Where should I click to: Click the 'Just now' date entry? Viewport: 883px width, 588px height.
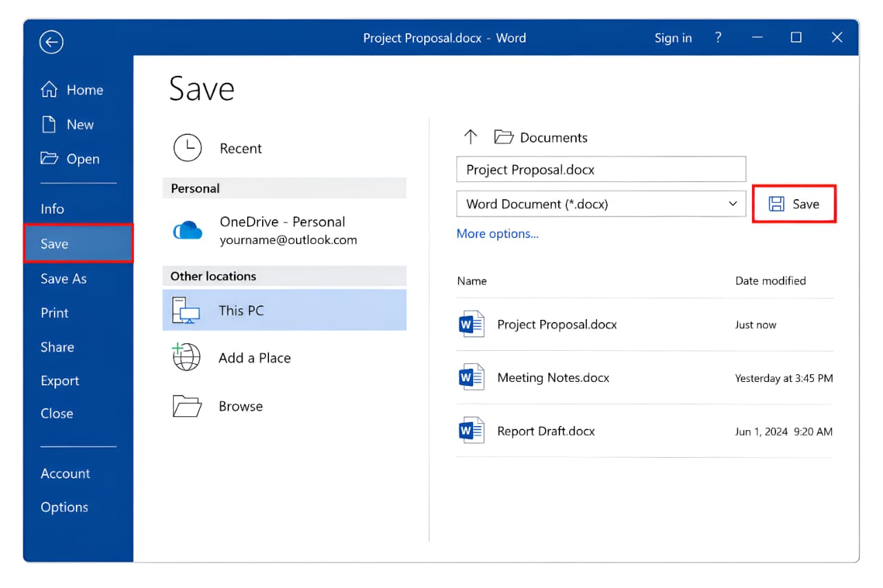click(755, 325)
